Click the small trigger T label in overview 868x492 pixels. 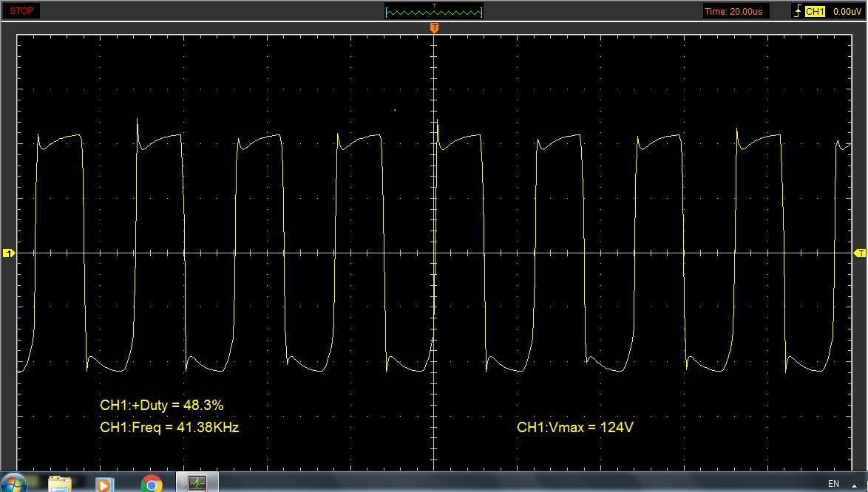pyautogui.click(x=434, y=6)
